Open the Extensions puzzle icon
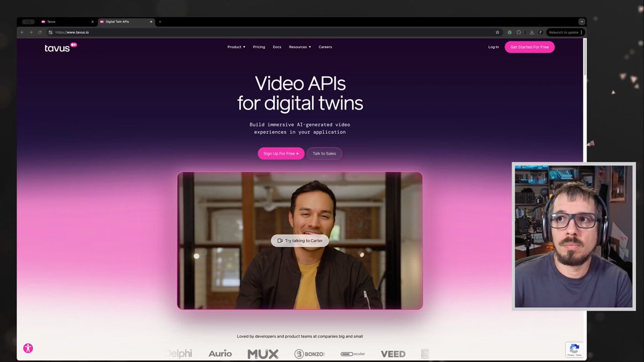Image resolution: width=644 pixels, height=362 pixels. point(518,32)
